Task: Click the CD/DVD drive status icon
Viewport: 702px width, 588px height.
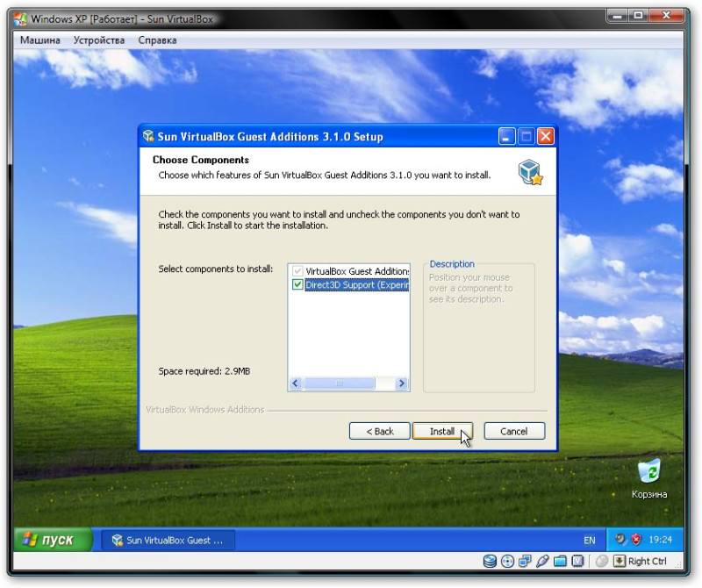Action: coord(507,561)
